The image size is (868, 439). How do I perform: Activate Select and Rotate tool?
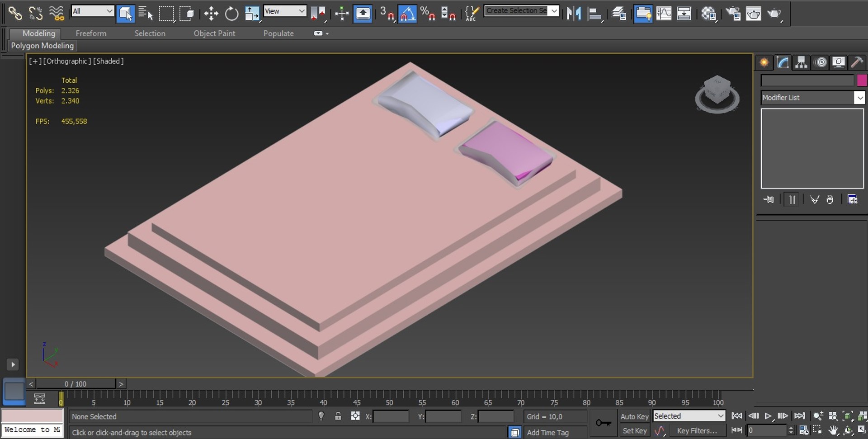tap(231, 13)
